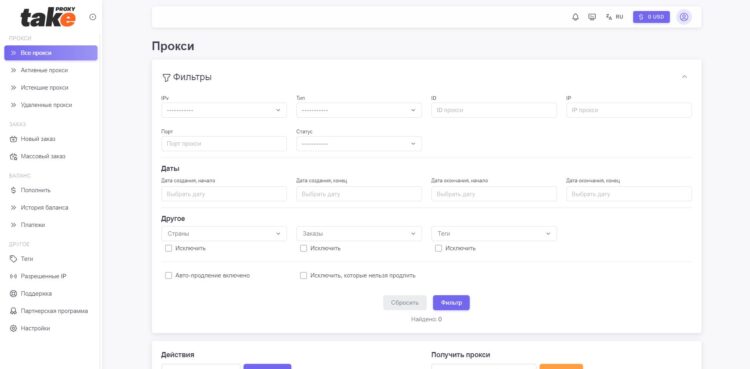
Task: Click the Сбросить button
Action: [405, 302]
